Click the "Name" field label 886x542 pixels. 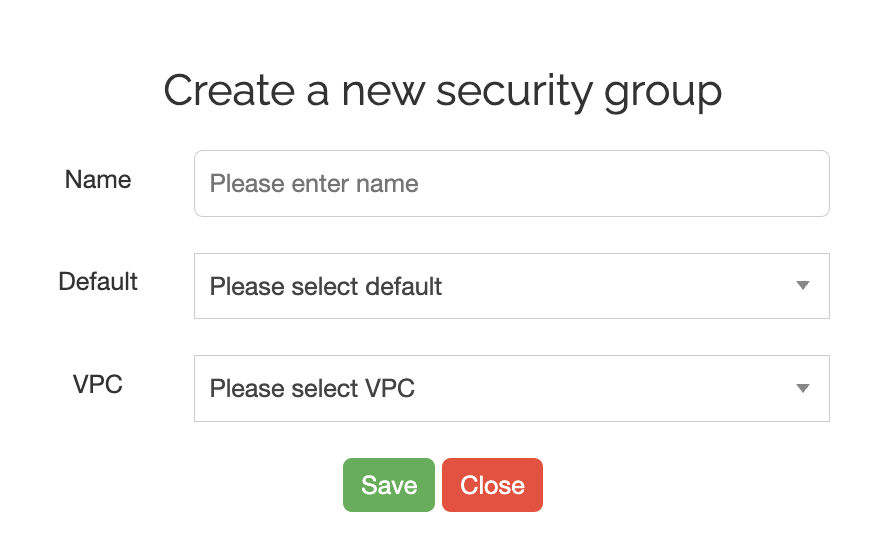[98, 180]
